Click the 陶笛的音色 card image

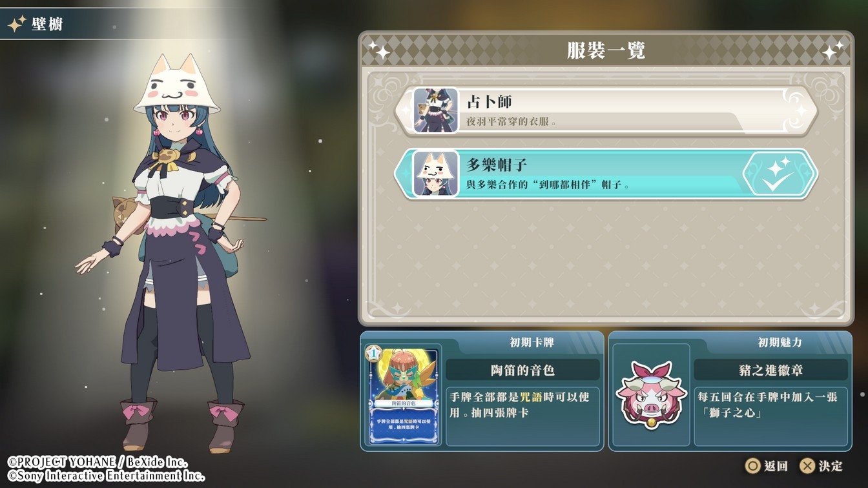[x=403, y=395]
